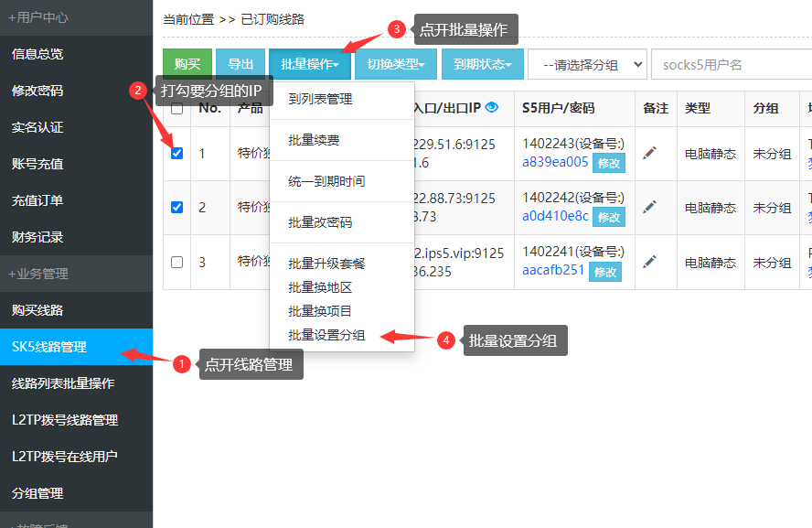点击入口/出口IP旁的眼睛图标显示IP
This screenshot has height=528, width=812.
click(x=490, y=108)
